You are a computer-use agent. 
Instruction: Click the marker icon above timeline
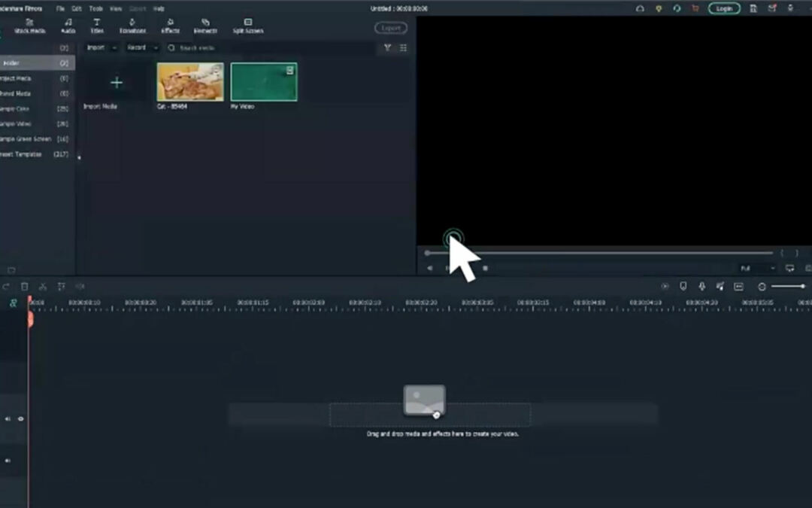coord(683,287)
